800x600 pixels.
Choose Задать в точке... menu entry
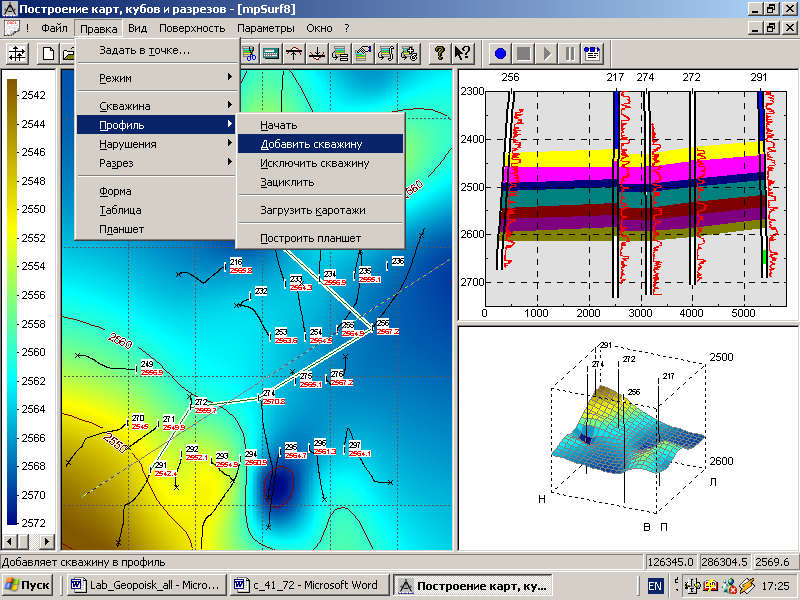pyautogui.click(x=156, y=51)
